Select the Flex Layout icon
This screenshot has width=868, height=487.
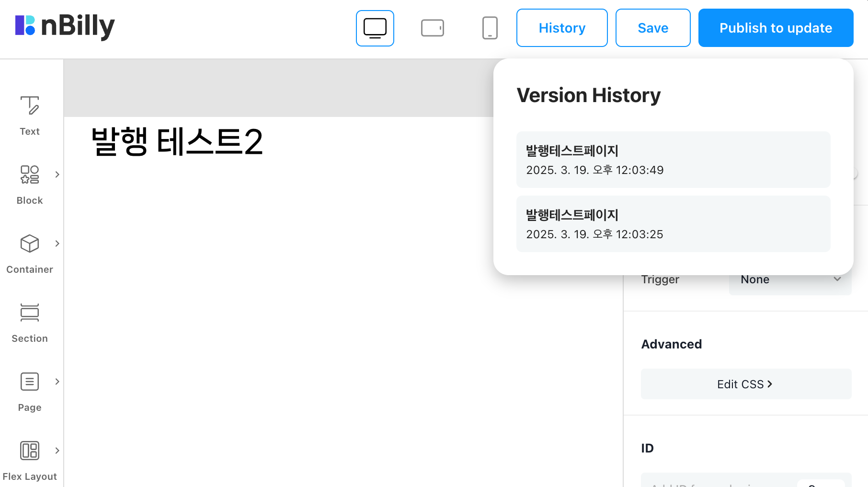pyautogui.click(x=30, y=451)
